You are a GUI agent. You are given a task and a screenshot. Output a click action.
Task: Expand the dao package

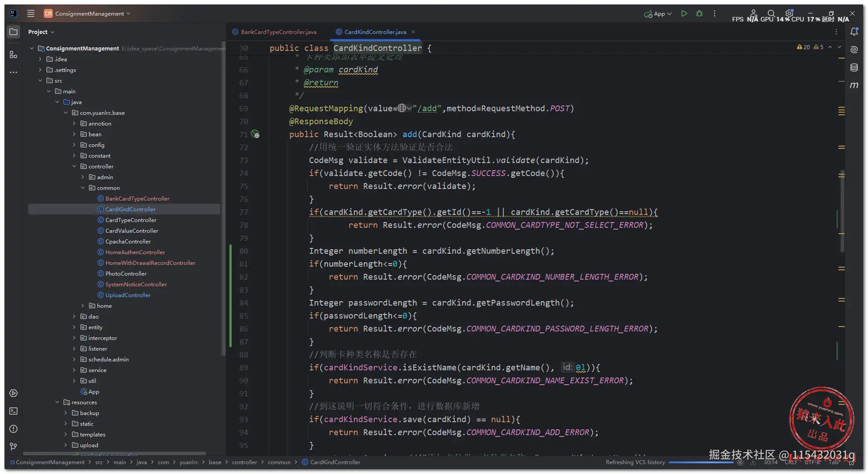[74, 316]
